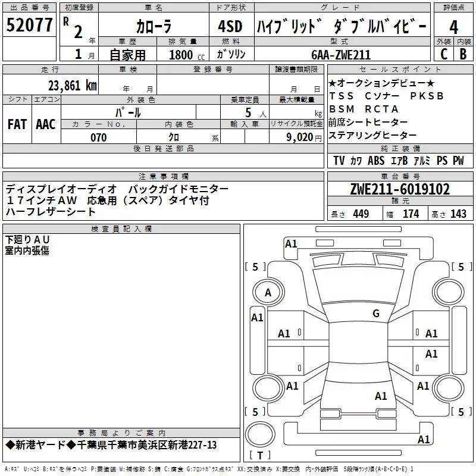
Task: Click interior color クロ
Action: coord(174,137)
